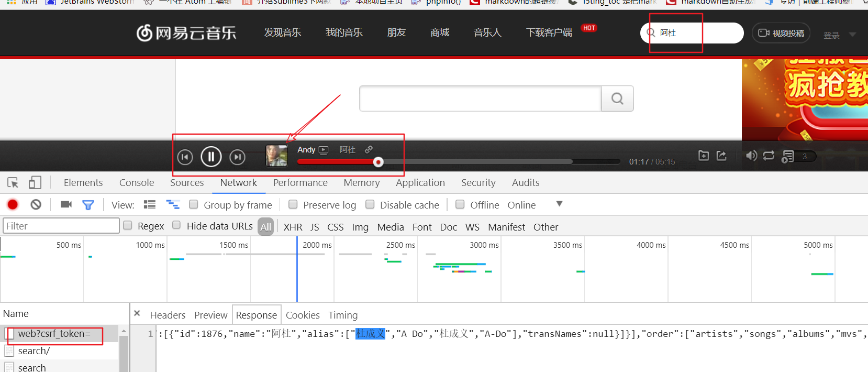
Task: Switch to the Console tab
Action: coord(137,183)
